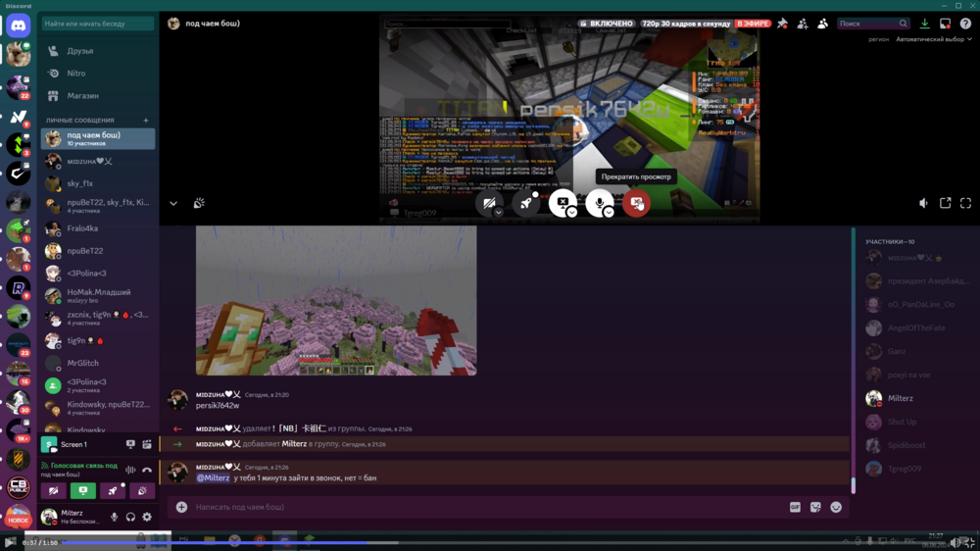This screenshot has height=551, width=980.
Task: Open GIF picker
Action: click(795, 507)
